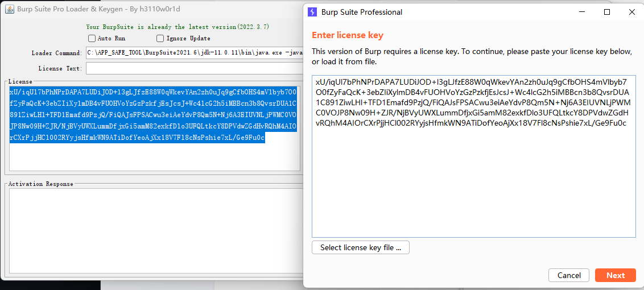Click the highlighted License text area in Keygen
644x290 pixels.
[154, 128]
